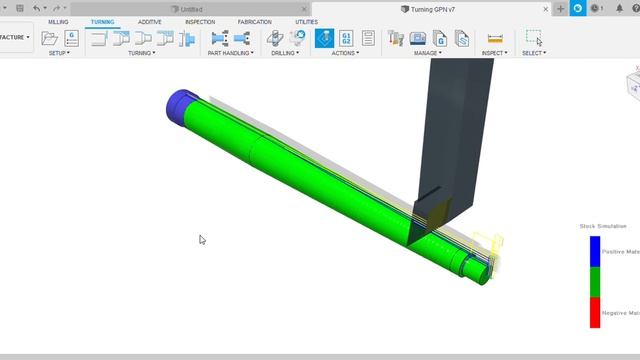Click the blue extensions icon
Image resolution: width=640 pixels, height=360 pixels.
coord(578,8)
